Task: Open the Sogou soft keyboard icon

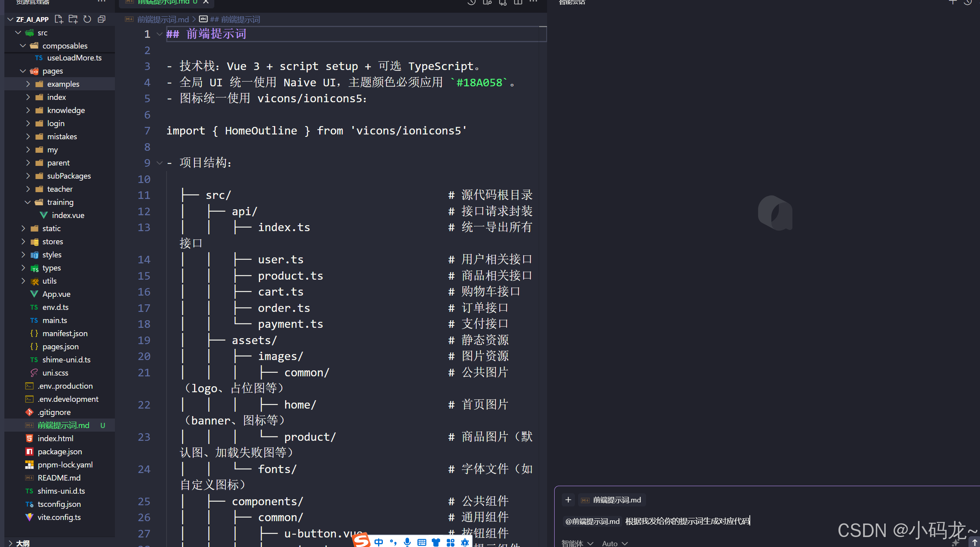Action: pyautogui.click(x=422, y=542)
